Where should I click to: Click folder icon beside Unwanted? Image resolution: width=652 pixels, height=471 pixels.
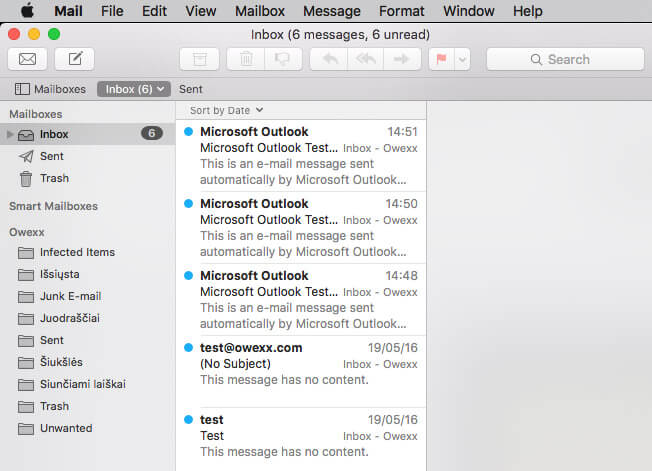point(26,429)
